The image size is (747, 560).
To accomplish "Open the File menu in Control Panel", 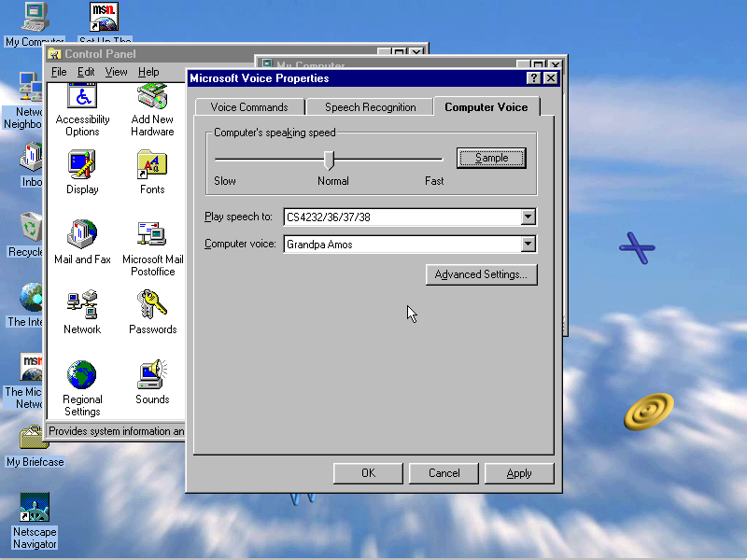I will (x=59, y=72).
